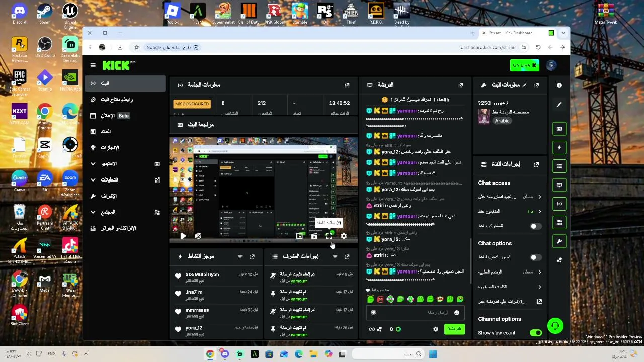Toggle emote-only mode under Chat options
Viewport: 644px width, 362px height.
(x=535, y=257)
